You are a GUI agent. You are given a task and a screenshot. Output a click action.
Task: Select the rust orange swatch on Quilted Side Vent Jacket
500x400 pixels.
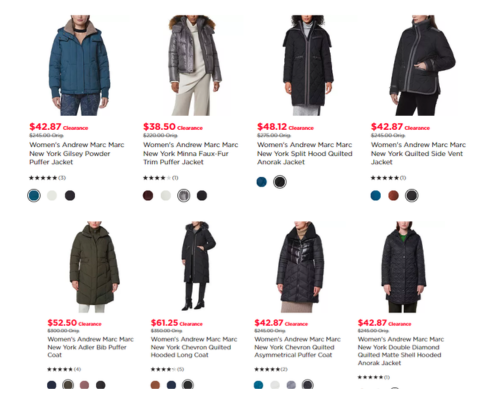(x=393, y=195)
